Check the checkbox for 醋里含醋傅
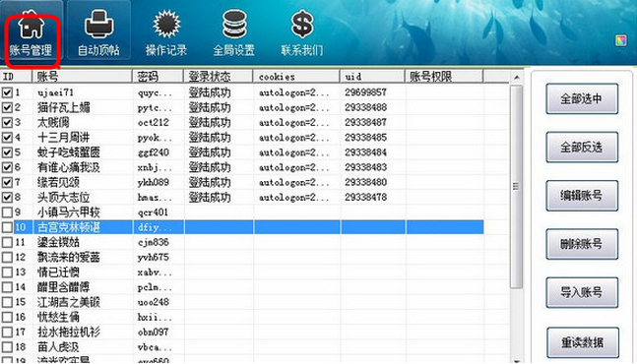Image resolution: width=637 pixels, height=364 pixels. tap(7, 287)
